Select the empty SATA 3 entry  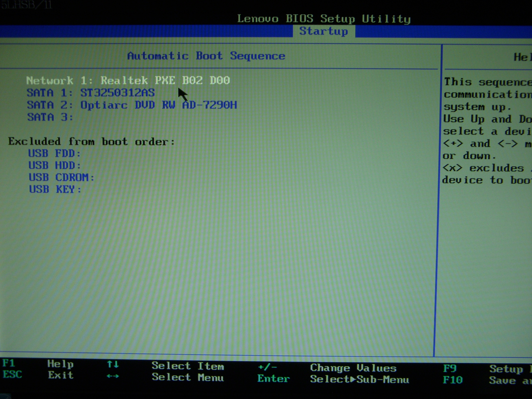pyautogui.click(x=50, y=117)
